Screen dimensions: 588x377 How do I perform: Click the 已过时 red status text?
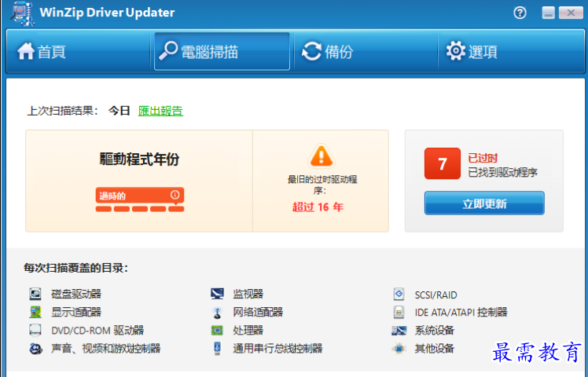pos(483,158)
